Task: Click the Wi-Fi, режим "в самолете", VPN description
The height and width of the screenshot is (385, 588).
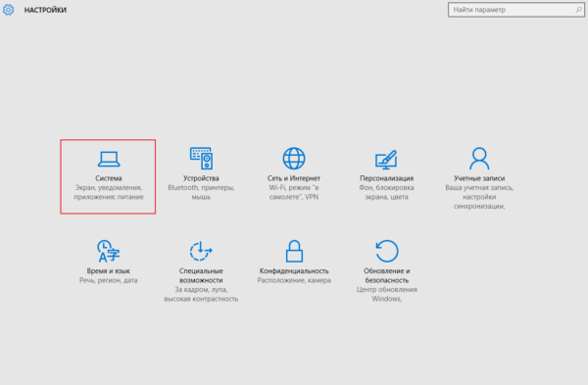Action: [x=294, y=192]
